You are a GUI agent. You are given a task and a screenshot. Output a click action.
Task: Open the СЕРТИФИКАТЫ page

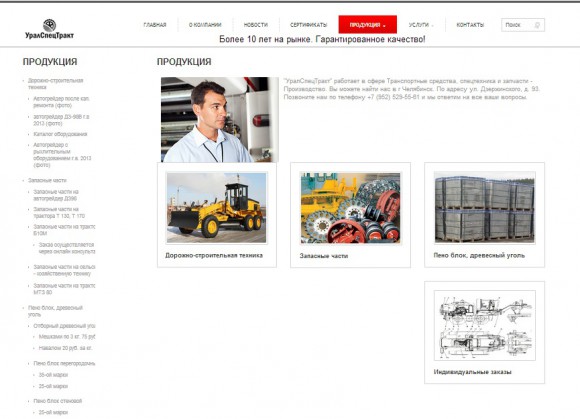pos(308,25)
